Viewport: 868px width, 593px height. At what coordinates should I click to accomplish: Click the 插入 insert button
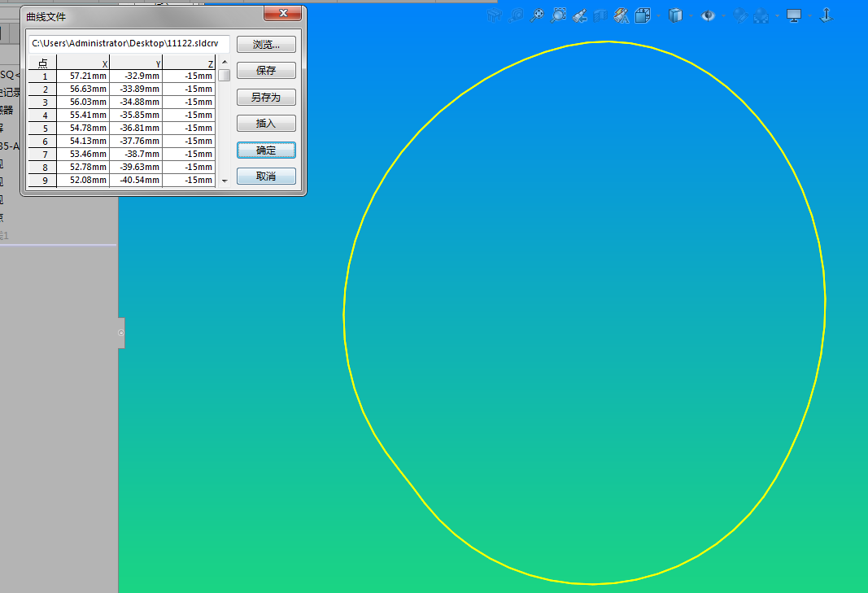[x=266, y=123]
